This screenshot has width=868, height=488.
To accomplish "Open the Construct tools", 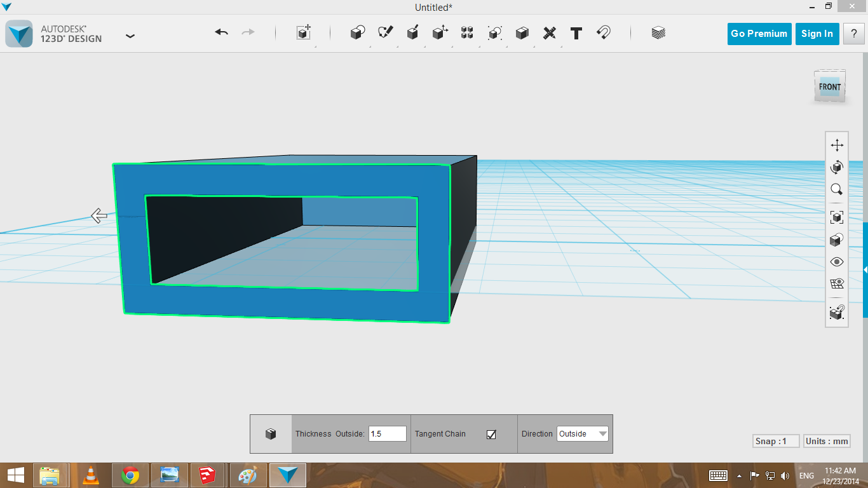I will pyautogui.click(x=413, y=33).
